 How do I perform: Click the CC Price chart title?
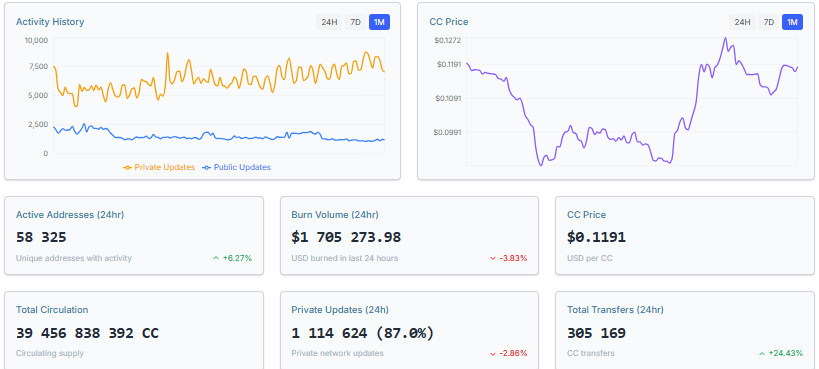(449, 22)
